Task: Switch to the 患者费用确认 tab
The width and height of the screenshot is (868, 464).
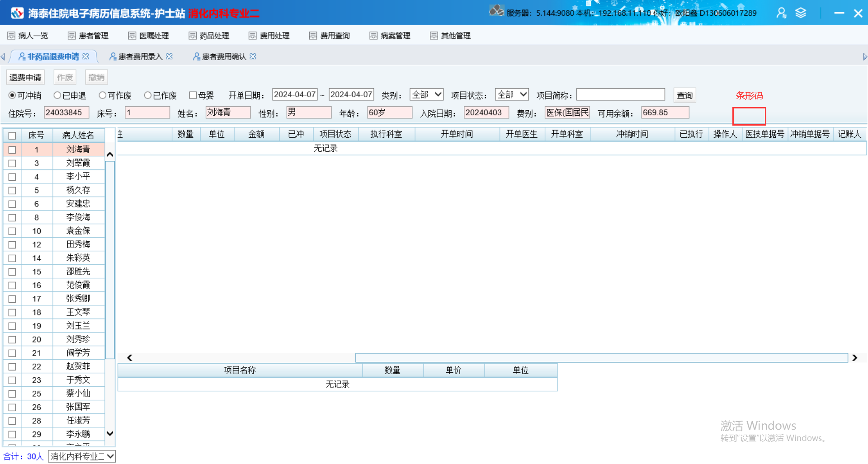Action: [x=224, y=56]
